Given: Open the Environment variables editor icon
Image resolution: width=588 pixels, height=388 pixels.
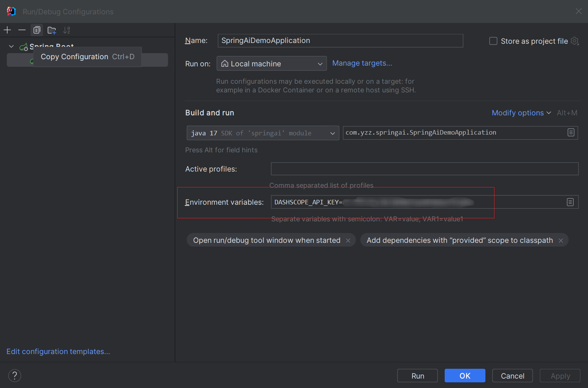Looking at the screenshot, I should (x=570, y=202).
